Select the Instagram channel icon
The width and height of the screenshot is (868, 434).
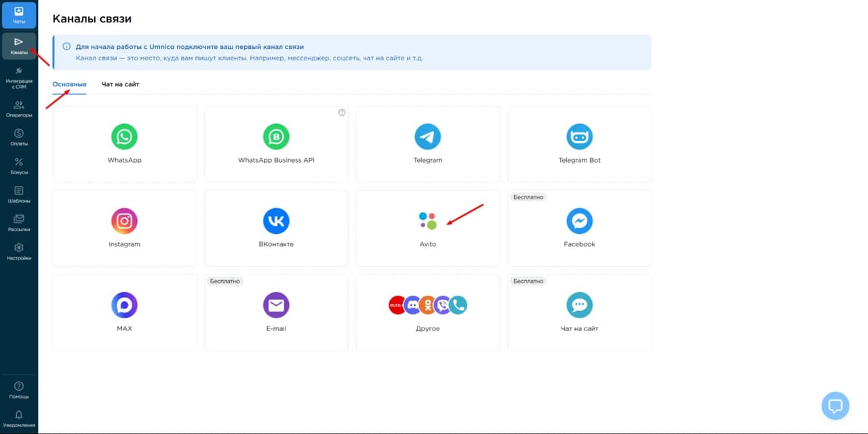point(124,221)
